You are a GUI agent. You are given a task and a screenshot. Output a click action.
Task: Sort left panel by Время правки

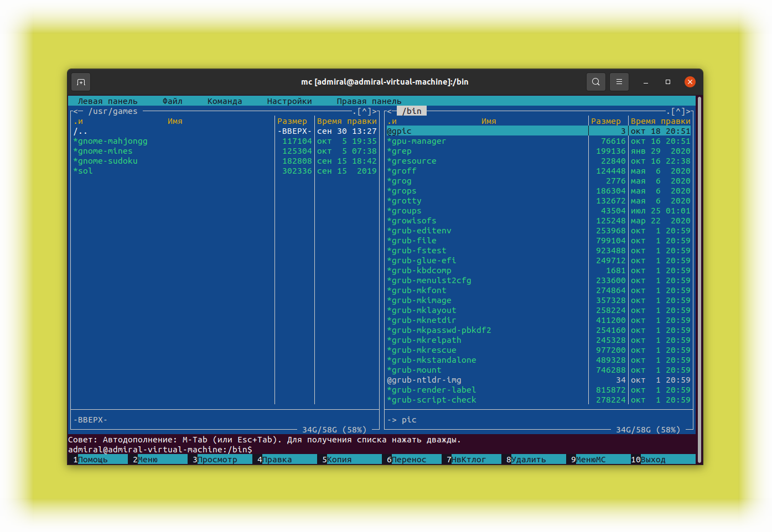pyautogui.click(x=347, y=121)
